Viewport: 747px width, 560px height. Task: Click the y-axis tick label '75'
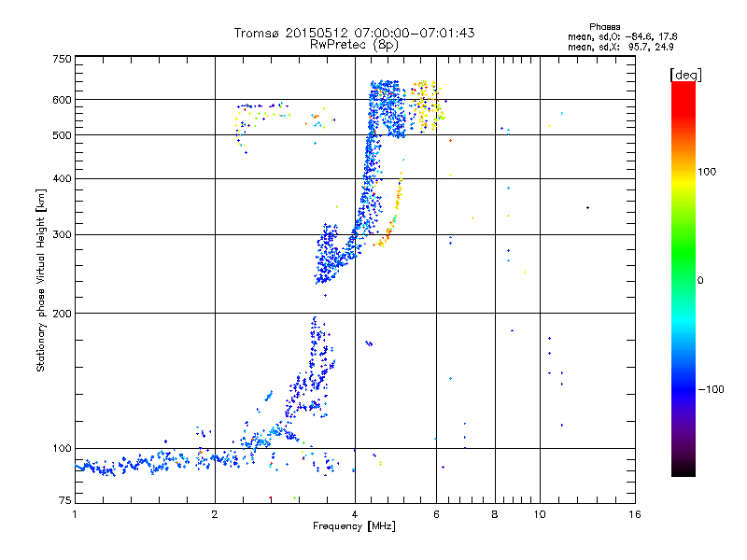point(65,500)
